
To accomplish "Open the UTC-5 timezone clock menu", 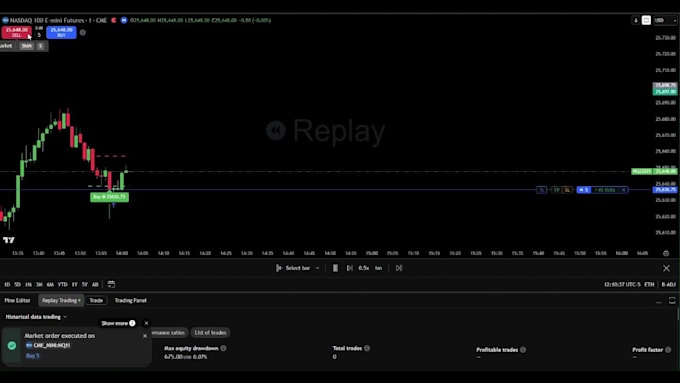I will [622, 285].
